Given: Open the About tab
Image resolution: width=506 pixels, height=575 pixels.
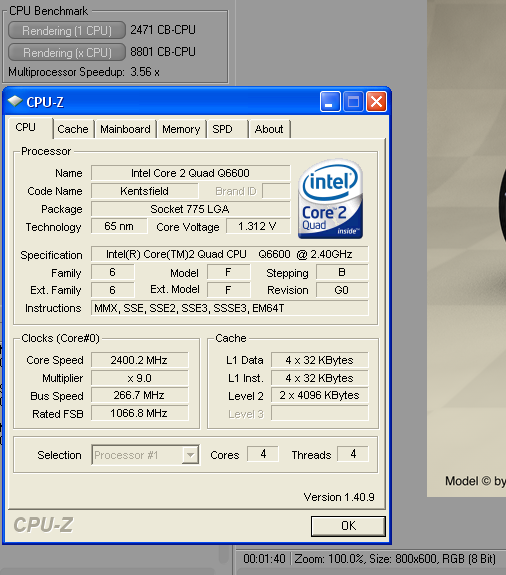Looking at the screenshot, I should pos(269,129).
